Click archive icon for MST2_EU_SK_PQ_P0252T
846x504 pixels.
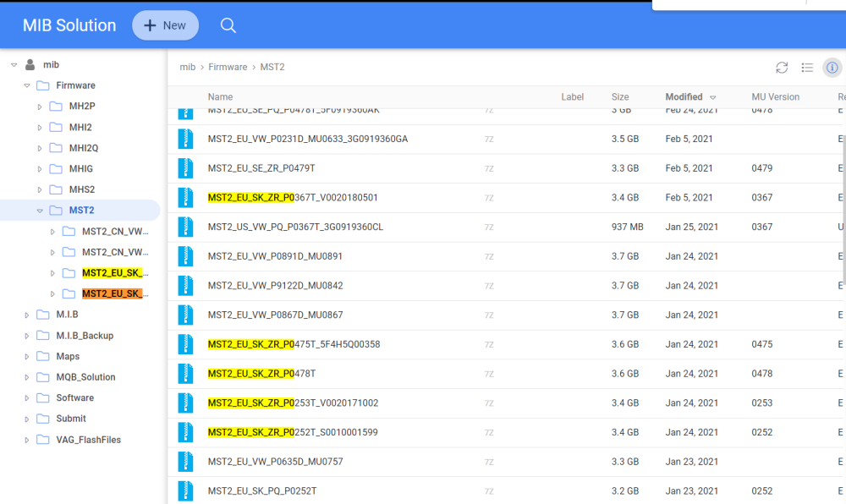coord(185,491)
